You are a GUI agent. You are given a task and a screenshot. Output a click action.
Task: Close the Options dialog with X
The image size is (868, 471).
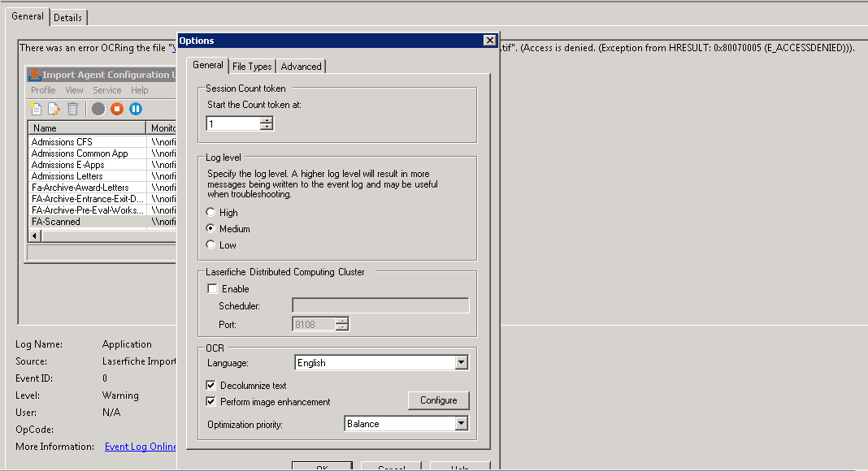489,41
